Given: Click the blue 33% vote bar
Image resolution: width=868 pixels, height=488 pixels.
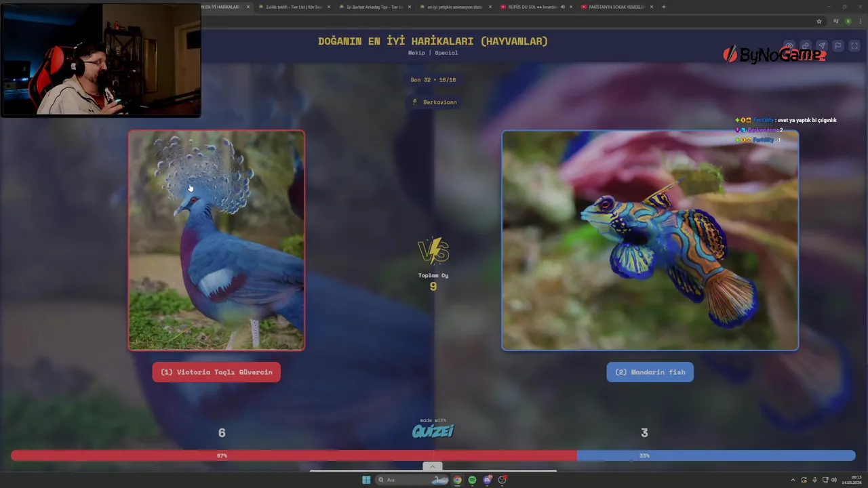Looking at the screenshot, I should tap(716, 455).
